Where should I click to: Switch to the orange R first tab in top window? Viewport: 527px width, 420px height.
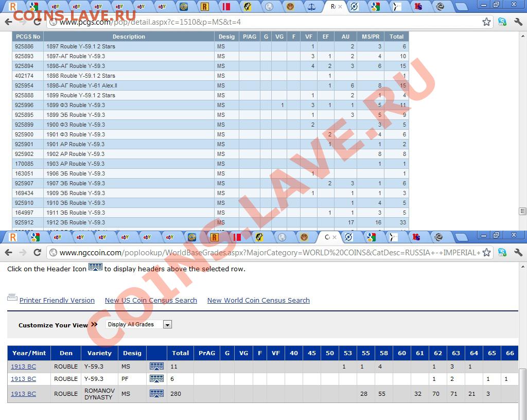tap(12, 7)
